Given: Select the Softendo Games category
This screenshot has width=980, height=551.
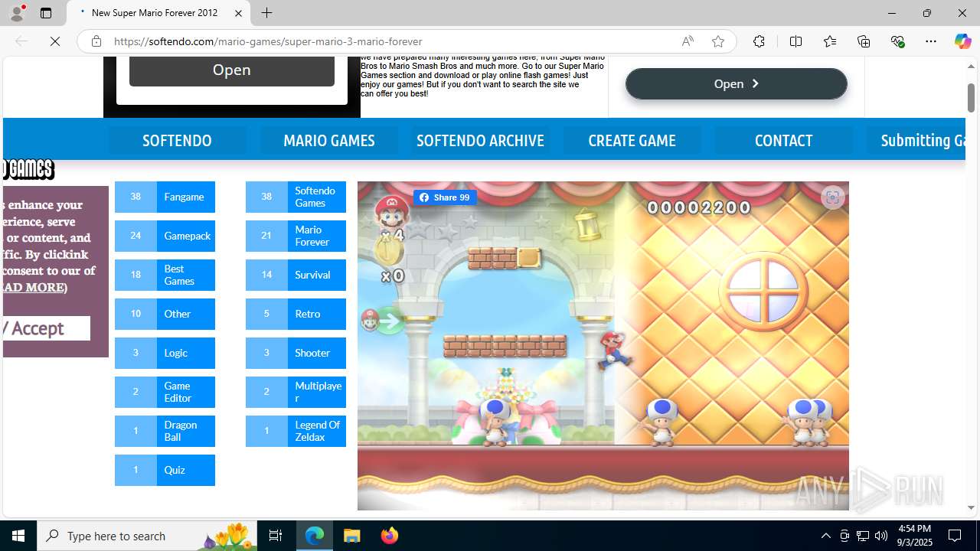Looking at the screenshot, I should coord(296,197).
